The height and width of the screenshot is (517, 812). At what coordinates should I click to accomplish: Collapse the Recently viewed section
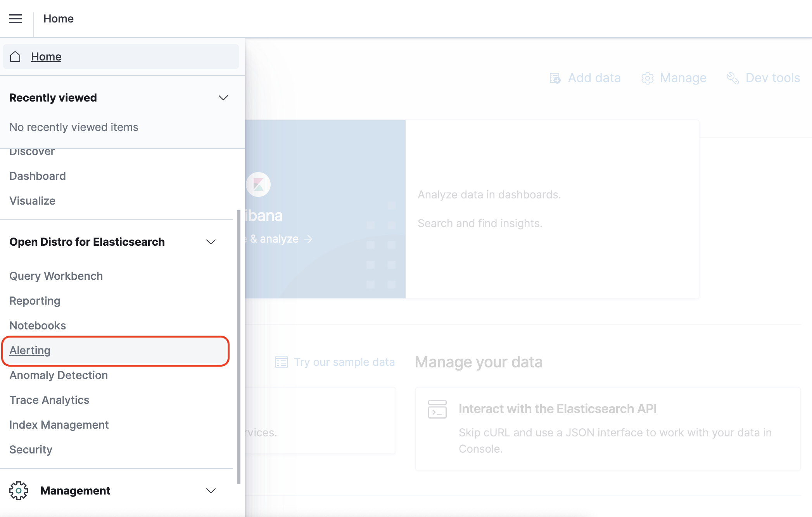223,98
